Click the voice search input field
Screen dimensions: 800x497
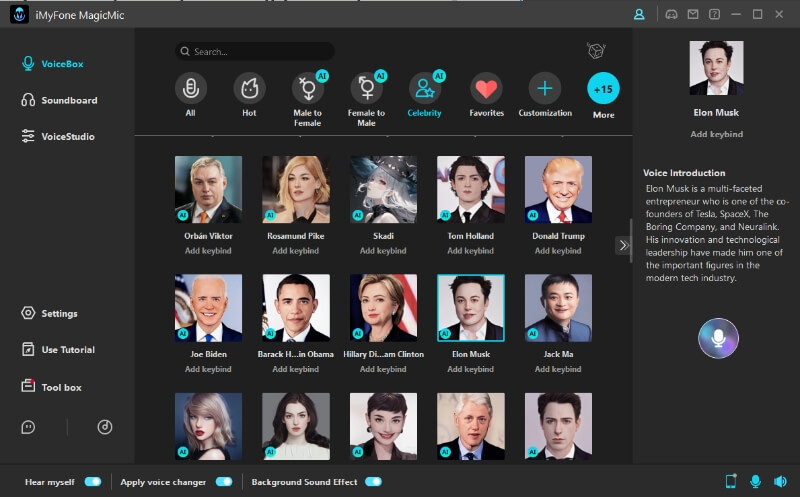[255, 52]
